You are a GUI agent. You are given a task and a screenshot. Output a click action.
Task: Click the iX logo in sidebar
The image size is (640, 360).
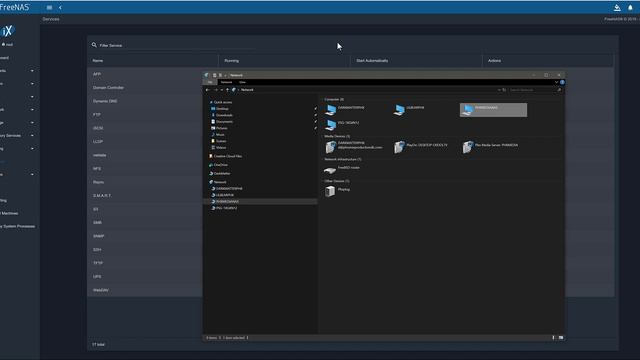click(x=7, y=31)
